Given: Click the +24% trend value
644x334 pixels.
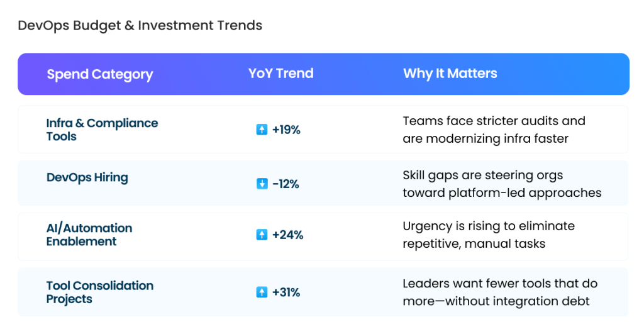Looking at the screenshot, I should click(x=287, y=235).
